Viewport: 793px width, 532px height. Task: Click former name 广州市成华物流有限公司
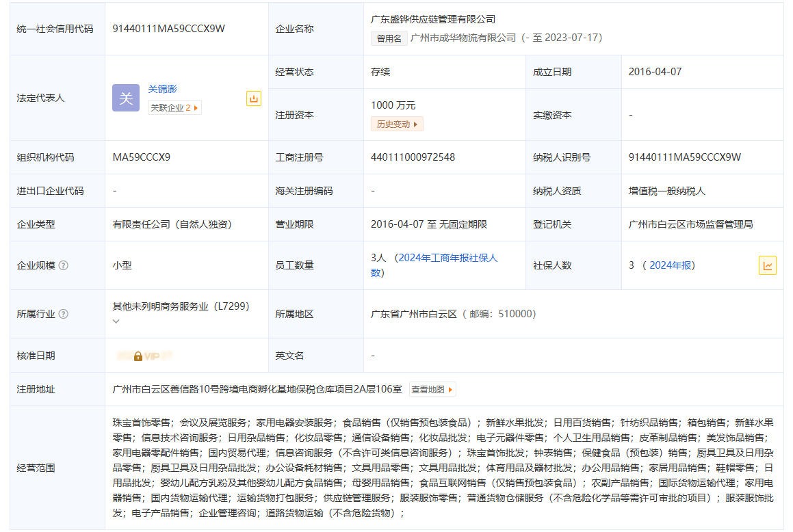(x=463, y=38)
